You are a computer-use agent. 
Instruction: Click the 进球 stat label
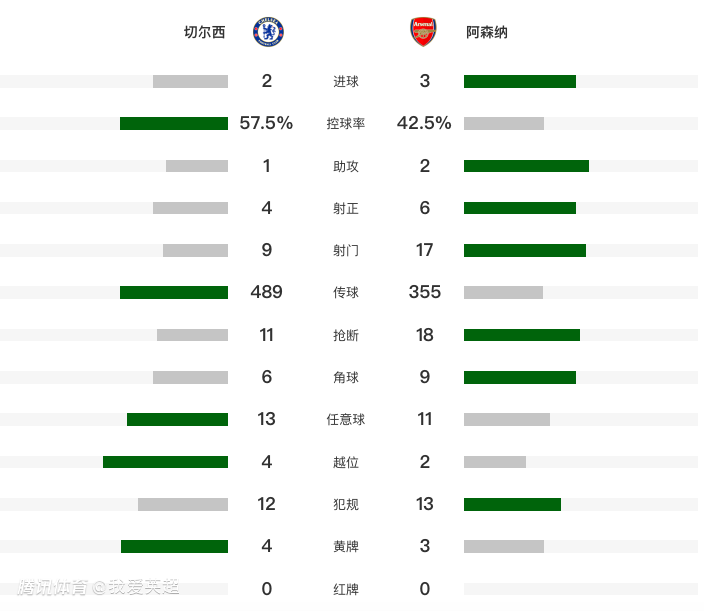tap(346, 82)
